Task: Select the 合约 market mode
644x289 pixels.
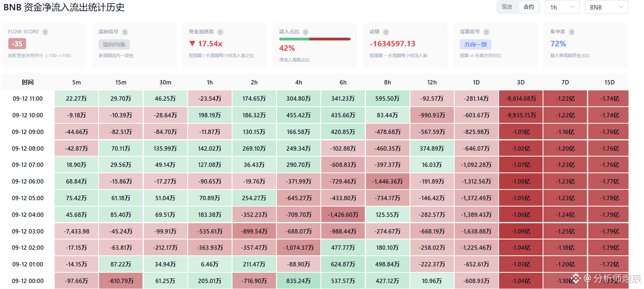Action: coord(529,7)
